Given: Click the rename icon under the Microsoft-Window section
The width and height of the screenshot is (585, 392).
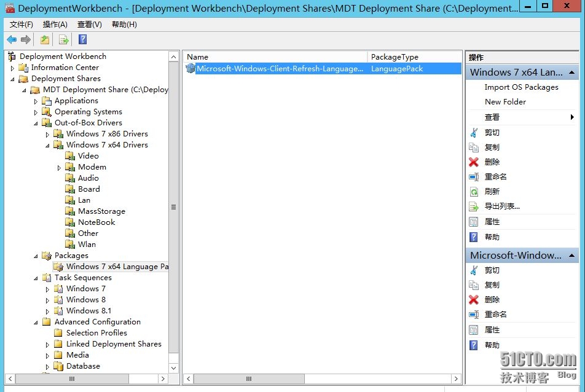Looking at the screenshot, I should [x=474, y=315].
